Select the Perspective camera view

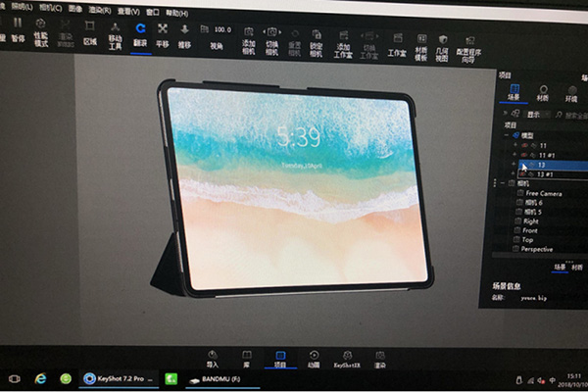(x=537, y=249)
